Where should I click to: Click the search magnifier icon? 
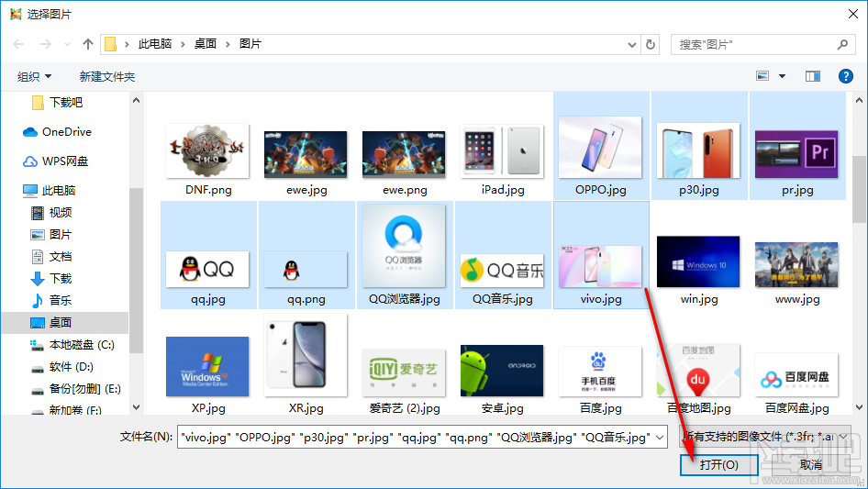(x=842, y=44)
